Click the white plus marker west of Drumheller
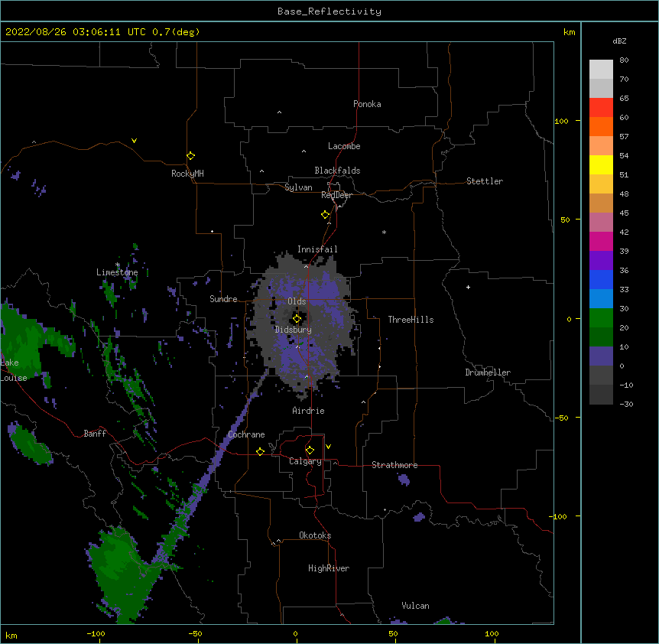This screenshot has height=644, width=659. tap(468, 287)
